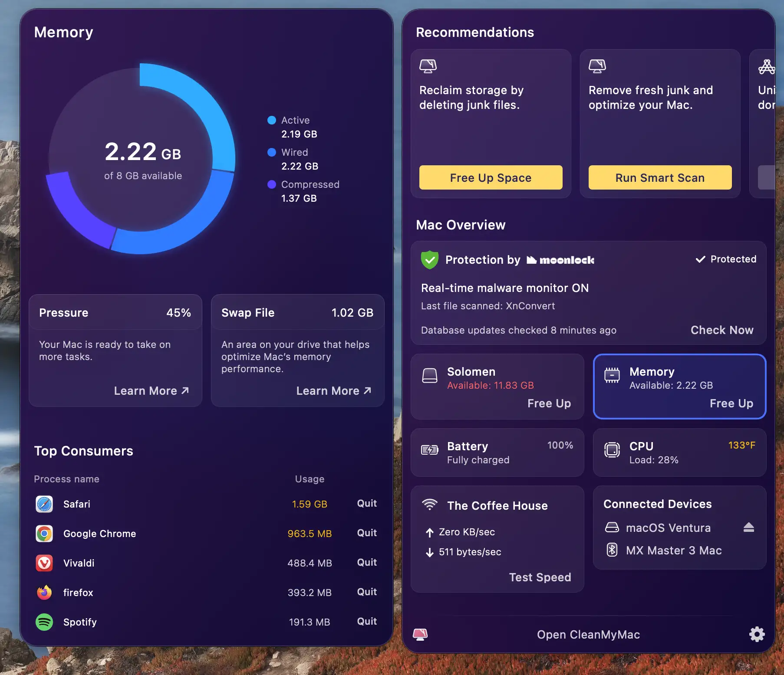This screenshot has height=675, width=784.
Task: Click the Usage column header
Action: [x=310, y=479]
